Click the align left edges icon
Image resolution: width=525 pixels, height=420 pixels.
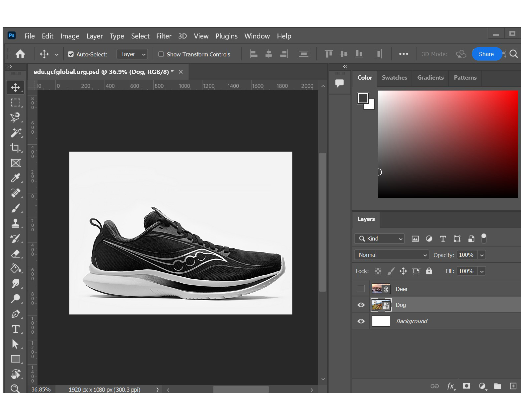[254, 54]
